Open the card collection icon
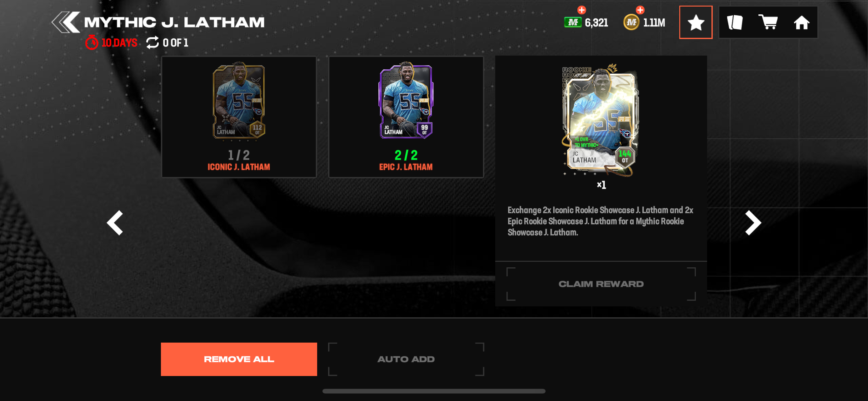 pyautogui.click(x=735, y=22)
